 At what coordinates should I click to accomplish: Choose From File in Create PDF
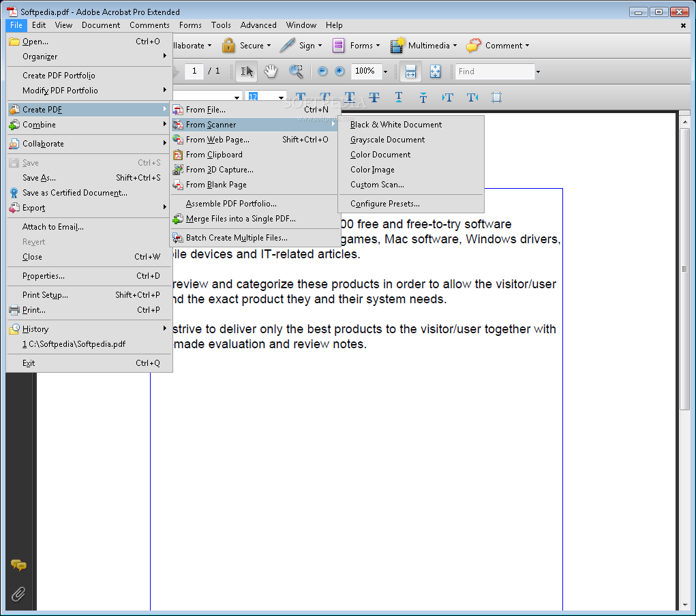[254, 110]
